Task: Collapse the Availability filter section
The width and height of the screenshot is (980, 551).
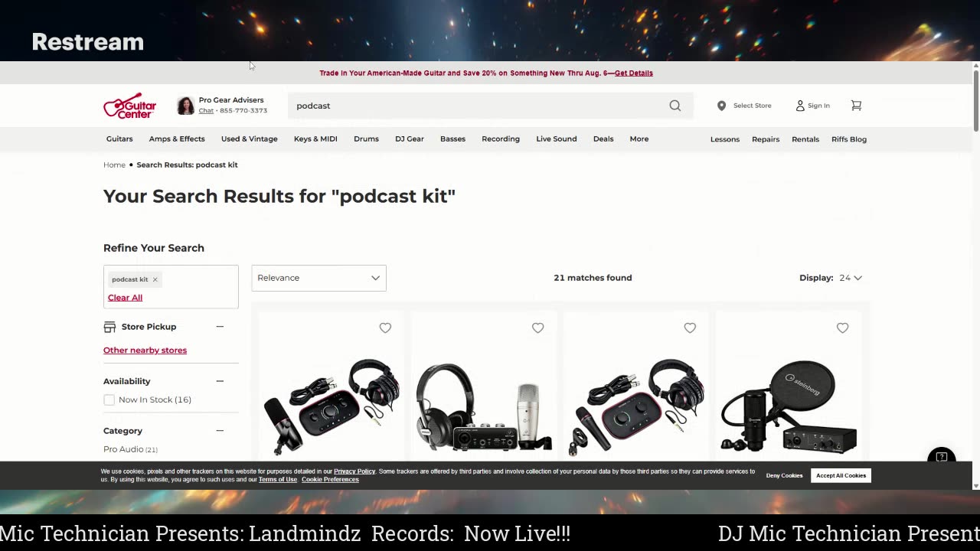Action: [220, 381]
